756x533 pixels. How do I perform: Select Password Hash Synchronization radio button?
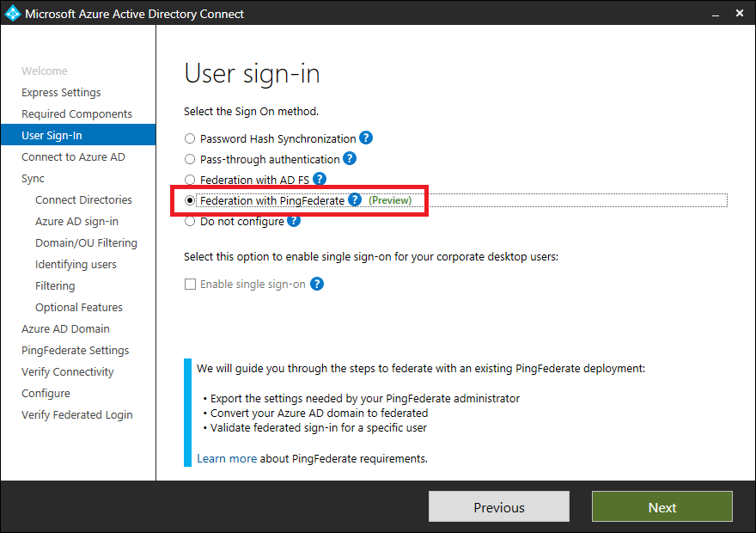190,139
